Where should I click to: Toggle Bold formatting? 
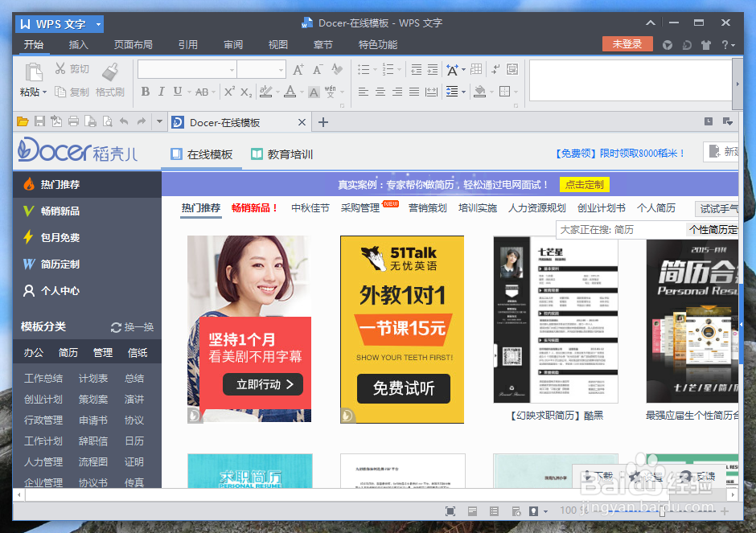click(145, 92)
